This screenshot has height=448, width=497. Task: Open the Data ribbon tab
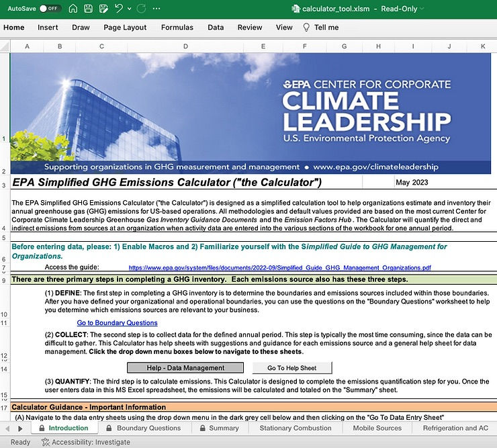[x=216, y=28]
